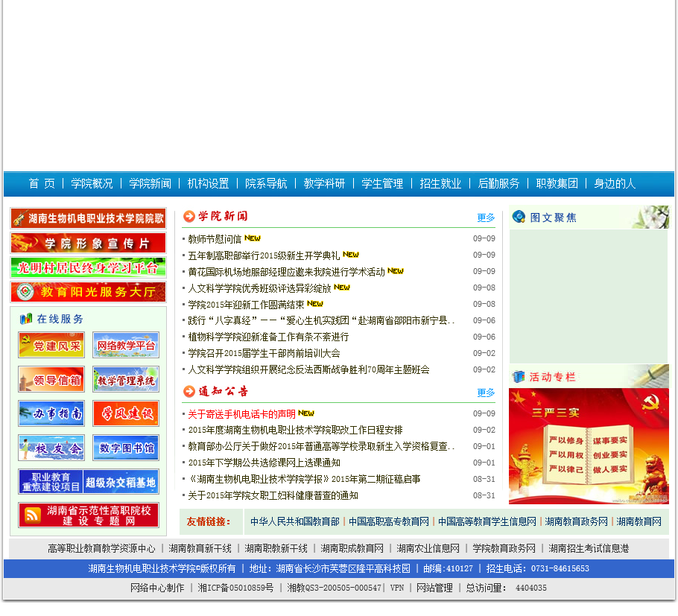
Task: Open 职业教育重点建设项目 icon
Action: pyautogui.click(x=51, y=482)
